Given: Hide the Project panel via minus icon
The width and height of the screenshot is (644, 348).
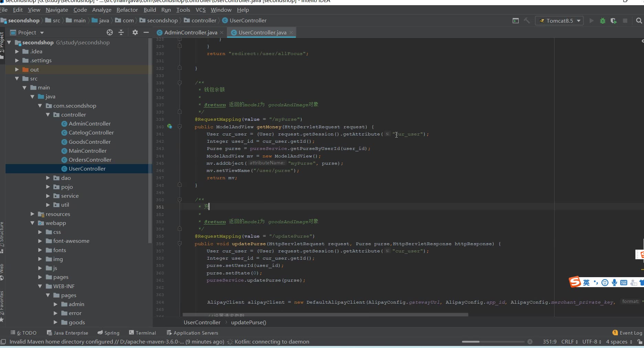Looking at the screenshot, I should (x=146, y=32).
